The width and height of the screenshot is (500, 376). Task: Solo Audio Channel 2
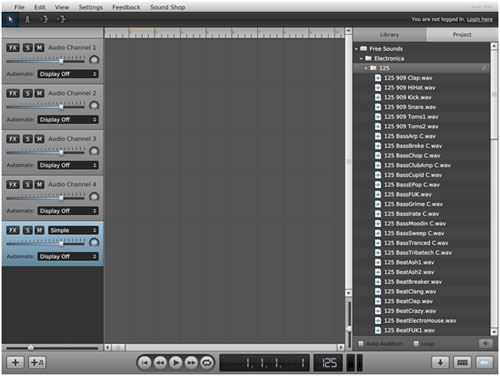click(x=28, y=93)
